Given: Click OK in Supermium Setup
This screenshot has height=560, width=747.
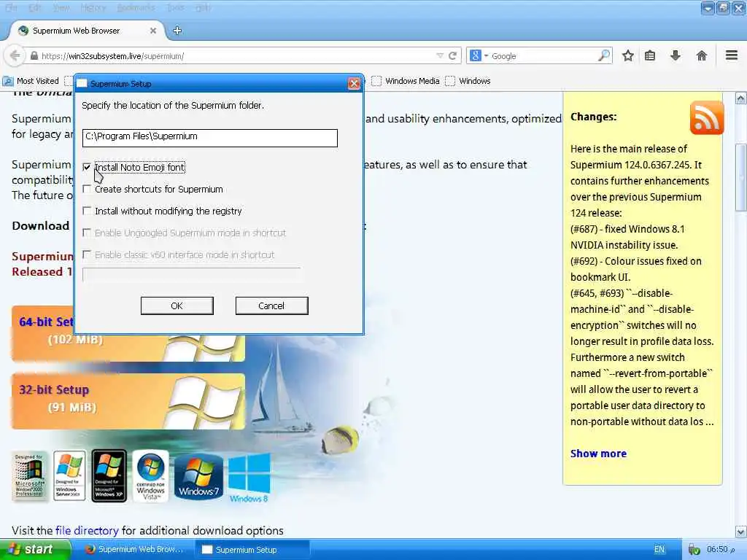Looking at the screenshot, I should (x=177, y=306).
